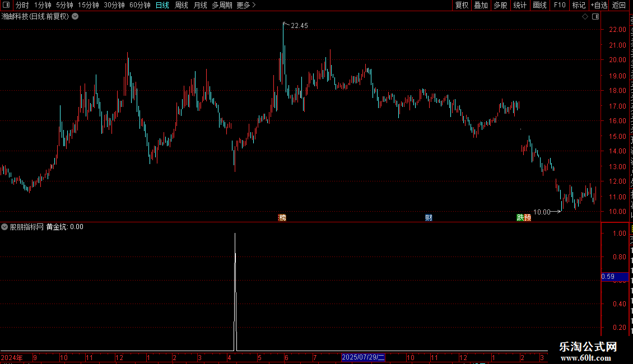Open the 统计 statistics tool

coord(520,5)
